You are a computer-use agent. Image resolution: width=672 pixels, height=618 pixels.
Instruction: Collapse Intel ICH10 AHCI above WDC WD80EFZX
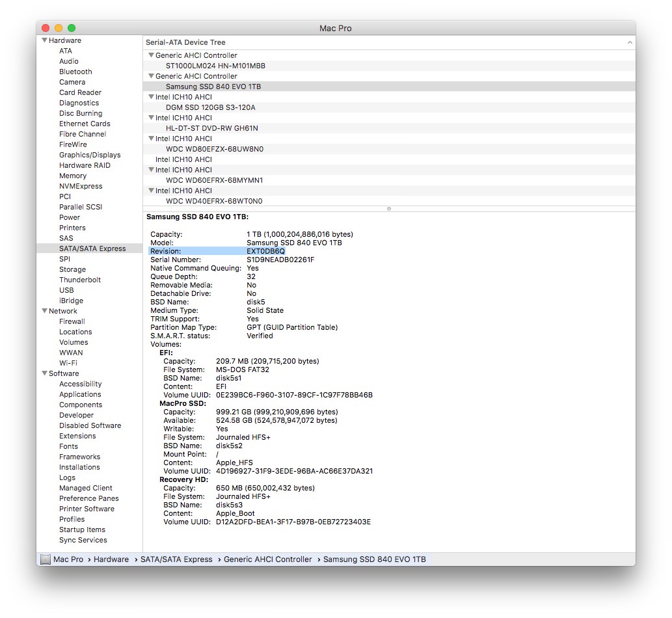151,139
